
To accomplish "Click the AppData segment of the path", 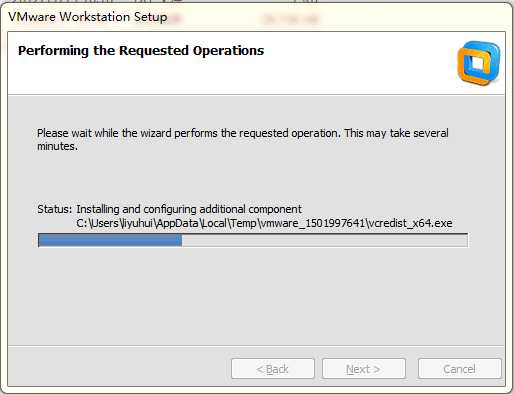I will click(x=177, y=223).
